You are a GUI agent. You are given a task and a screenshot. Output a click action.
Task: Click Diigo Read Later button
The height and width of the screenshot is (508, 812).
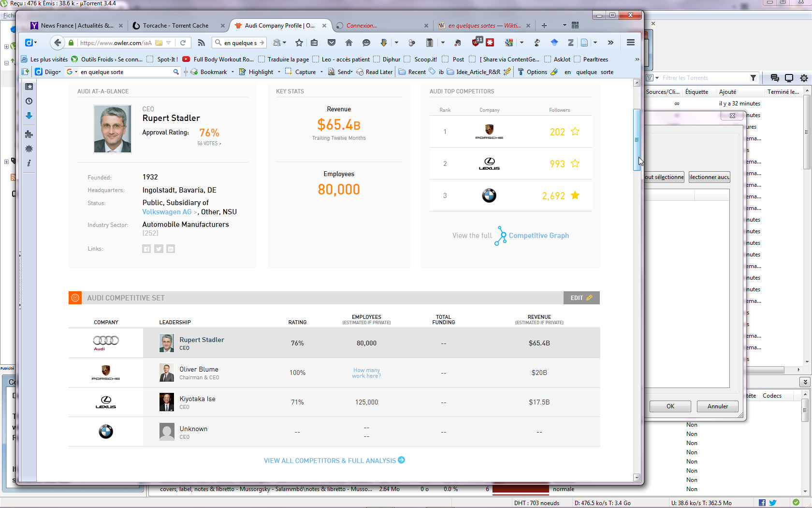[x=375, y=72]
